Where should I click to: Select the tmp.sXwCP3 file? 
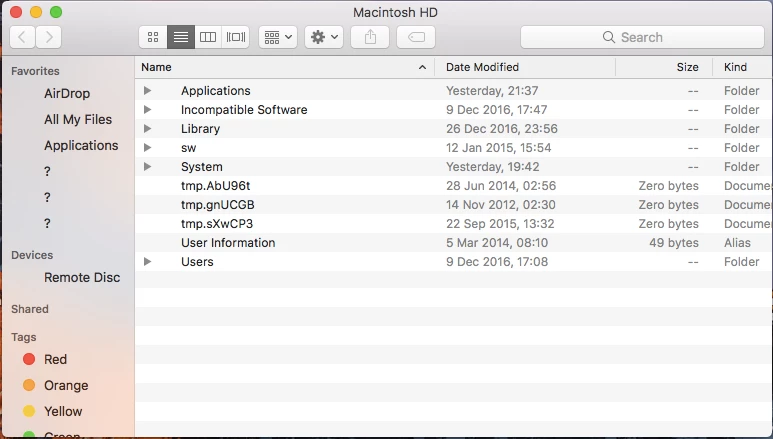217,224
